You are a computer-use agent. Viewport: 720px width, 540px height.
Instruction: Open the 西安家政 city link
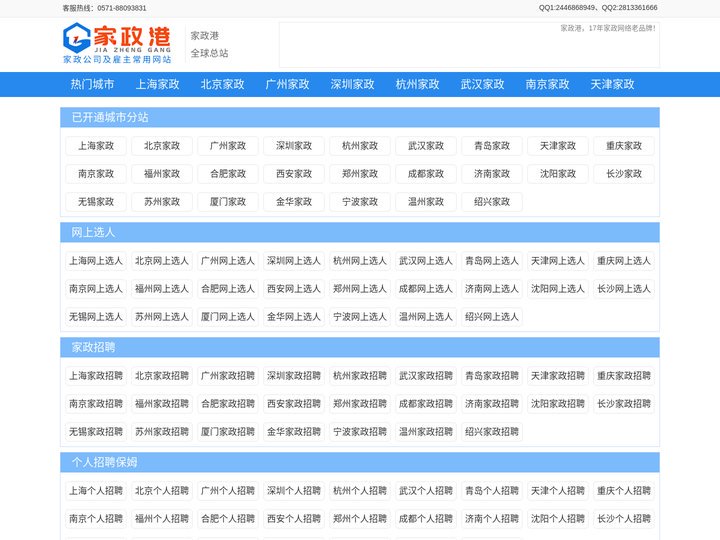(294, 174)
